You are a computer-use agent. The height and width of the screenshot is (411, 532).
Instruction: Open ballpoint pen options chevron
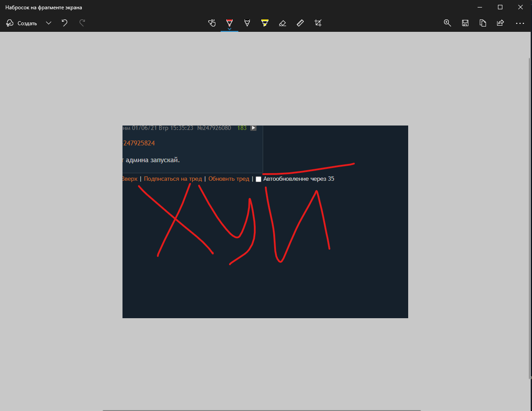pos(229,29)
